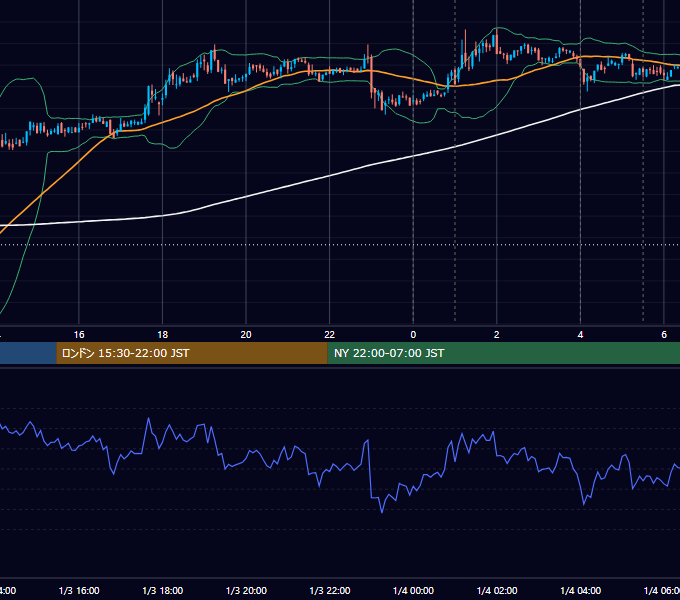Click the 1/3 18:00 date label

coord(163,591)
